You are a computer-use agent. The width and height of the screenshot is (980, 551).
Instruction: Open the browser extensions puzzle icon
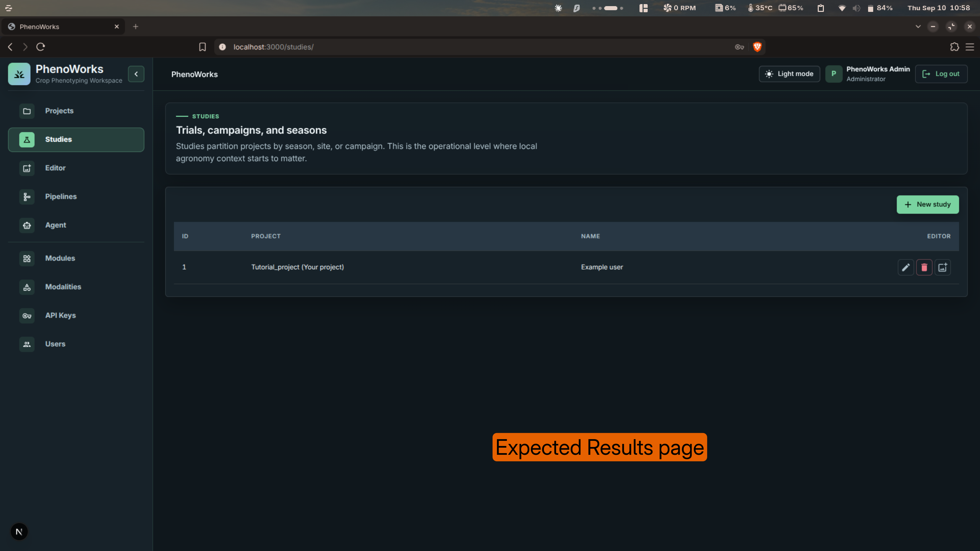pyautogui.click(x=954, y=47)
